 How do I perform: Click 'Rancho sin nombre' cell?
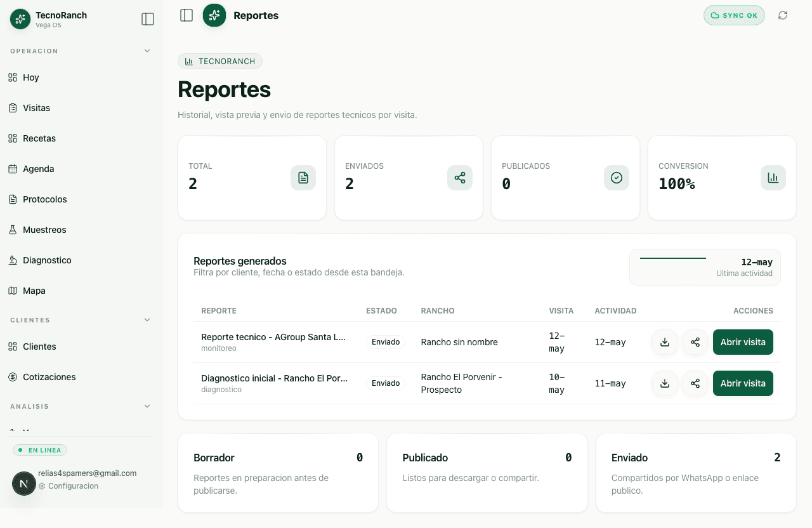[x=459, y=342]
